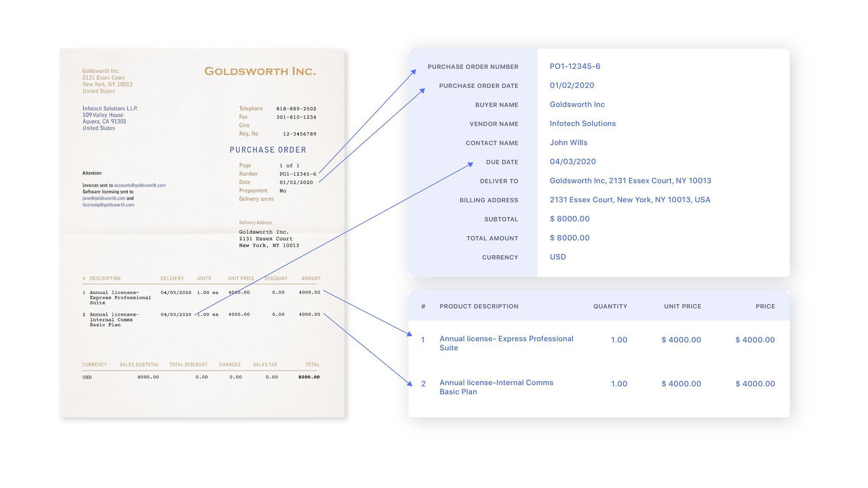Click the Purchase Order Number field PO1-12345-6
Viewport: 868px width, 488px height.
(575, 66)
